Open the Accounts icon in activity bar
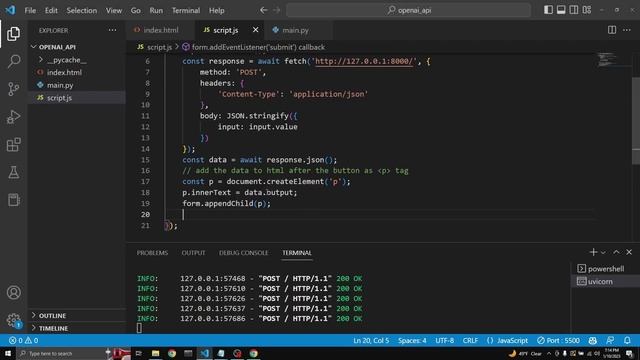640x360 pixels. point(13,292)
